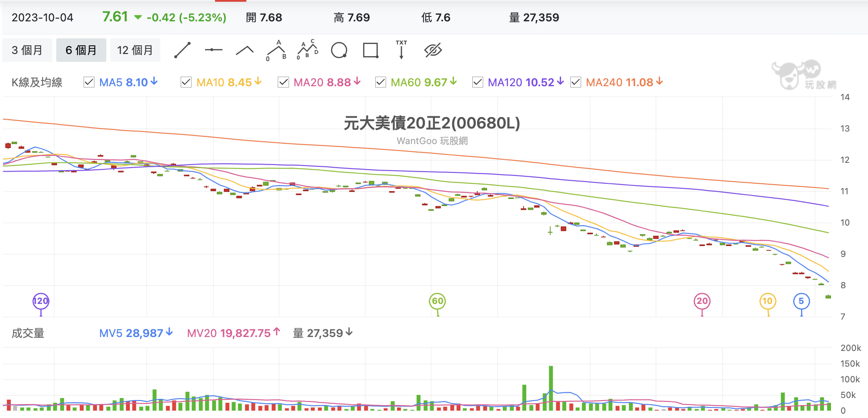Select the rectangle drawing tool

click(x=370, y=50)
